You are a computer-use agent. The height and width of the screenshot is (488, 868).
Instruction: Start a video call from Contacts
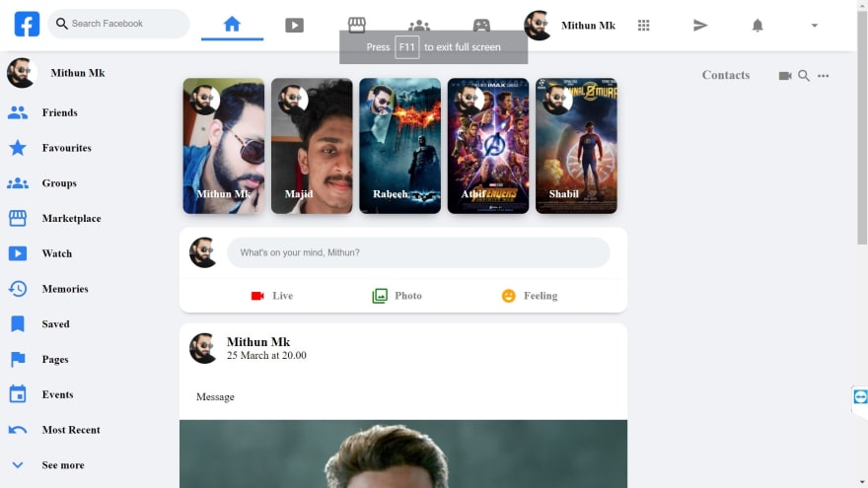coord(785,76)
